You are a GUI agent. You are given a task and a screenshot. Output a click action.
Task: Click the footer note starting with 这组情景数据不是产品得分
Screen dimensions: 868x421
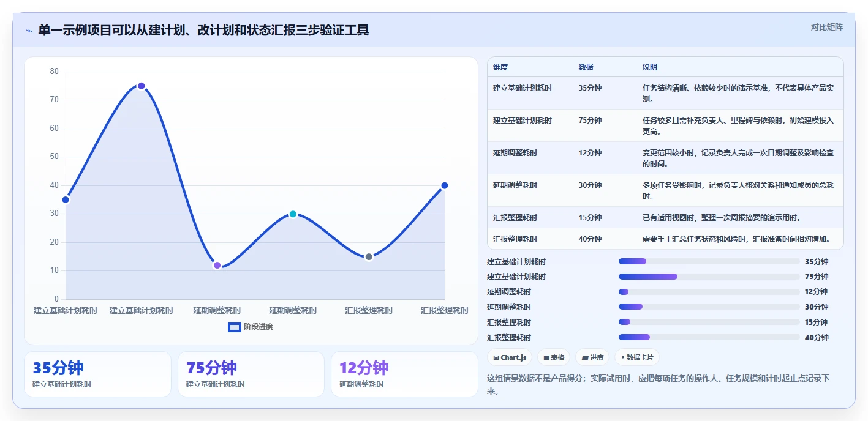(659, 384)
